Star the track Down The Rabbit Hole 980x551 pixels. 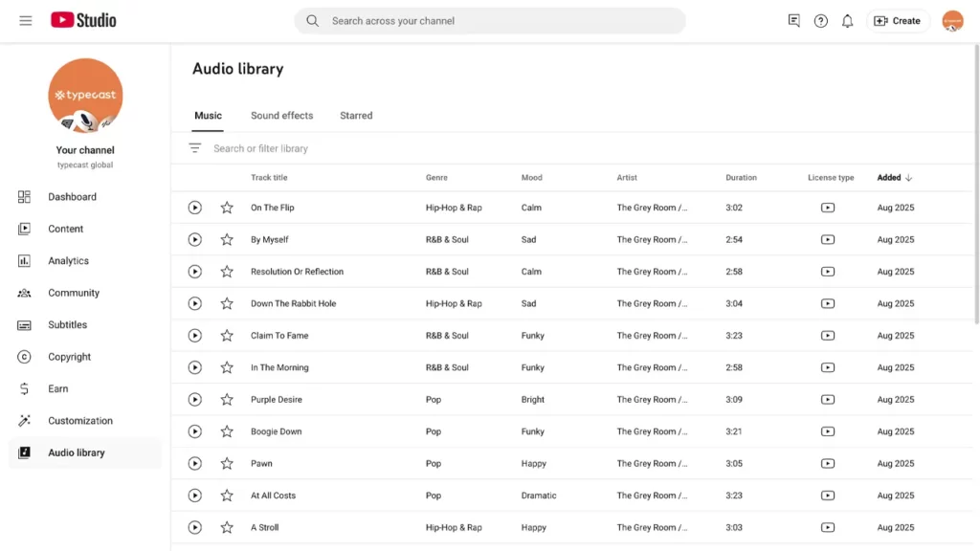(227, 303)
